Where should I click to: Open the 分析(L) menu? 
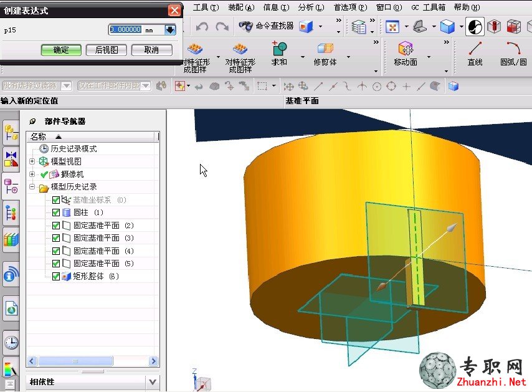coord(311,7)
